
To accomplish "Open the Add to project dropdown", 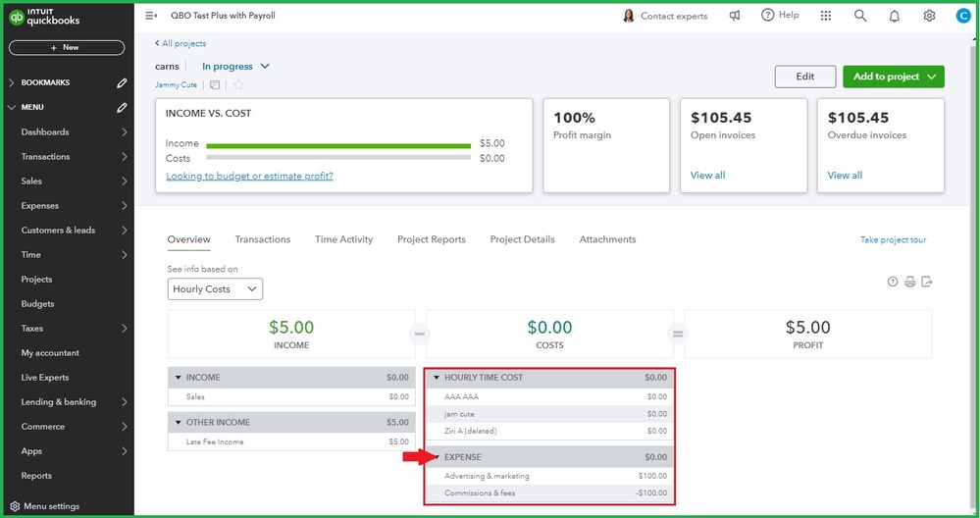I will pos(894,77).
